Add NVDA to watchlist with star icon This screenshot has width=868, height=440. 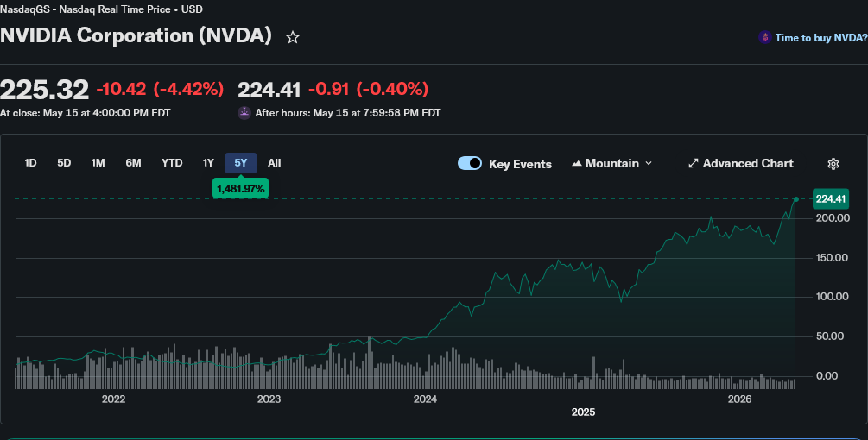[292, 38]
